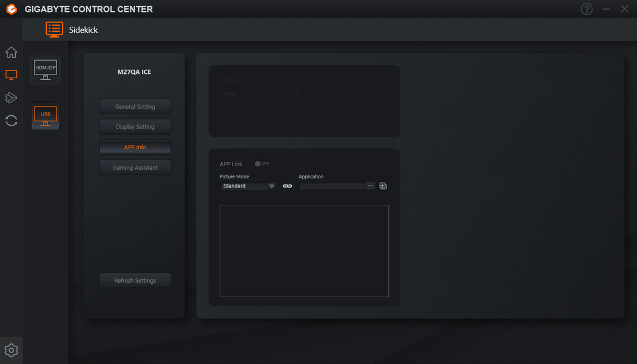Add application link with plus icon

point(383,186)
